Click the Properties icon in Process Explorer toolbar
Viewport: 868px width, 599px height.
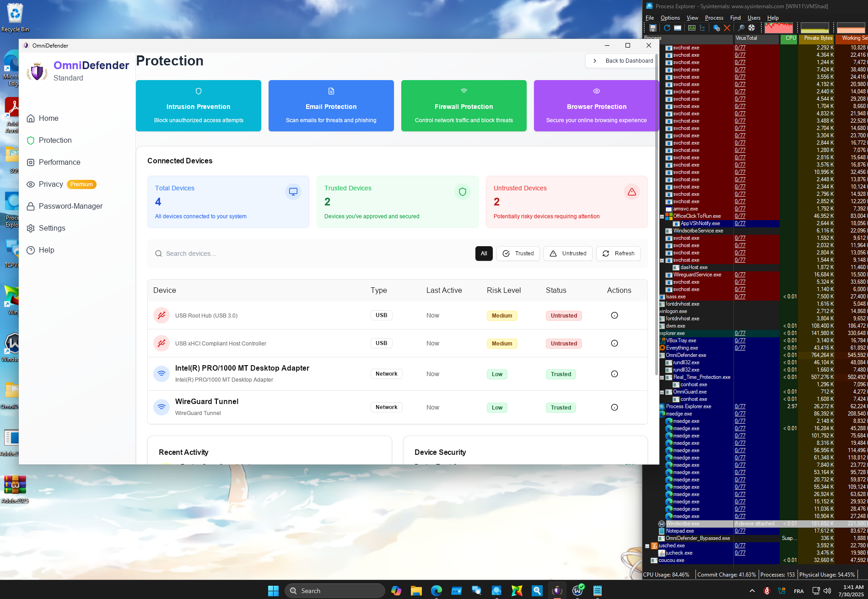(x=717, y=28)
